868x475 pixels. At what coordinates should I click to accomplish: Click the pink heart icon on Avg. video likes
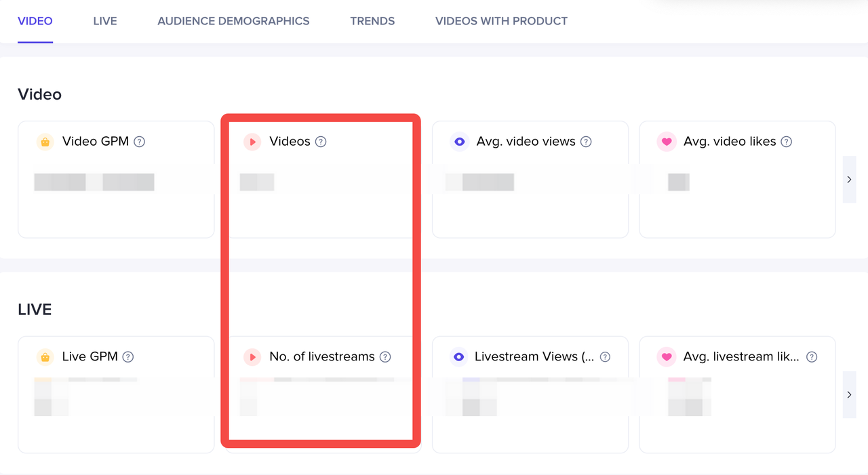667,142
